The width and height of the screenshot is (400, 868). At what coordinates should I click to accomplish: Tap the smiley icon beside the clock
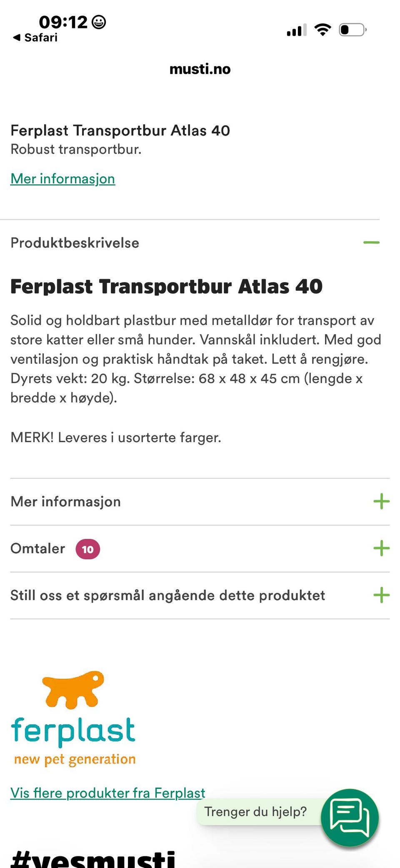(x=99, y=22)
